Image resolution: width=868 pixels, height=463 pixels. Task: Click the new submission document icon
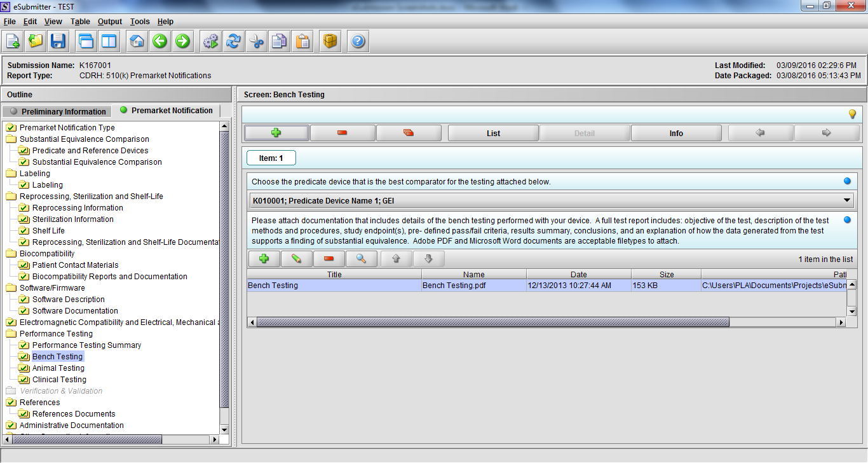click(x=13, y=42)
